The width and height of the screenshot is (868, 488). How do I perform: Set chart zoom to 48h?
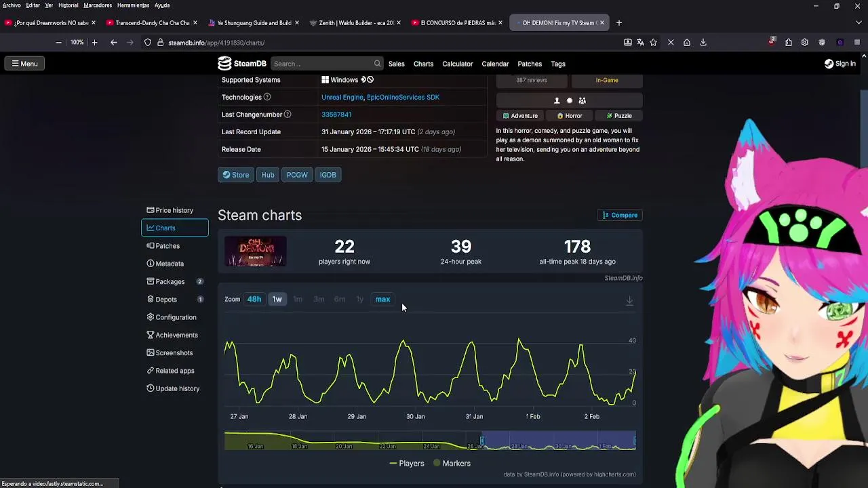point(254,300)
